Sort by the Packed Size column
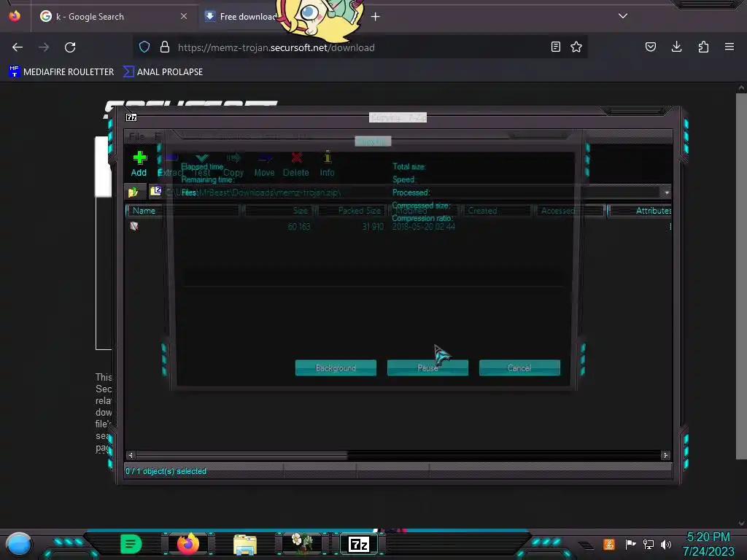 pos(351,211)
